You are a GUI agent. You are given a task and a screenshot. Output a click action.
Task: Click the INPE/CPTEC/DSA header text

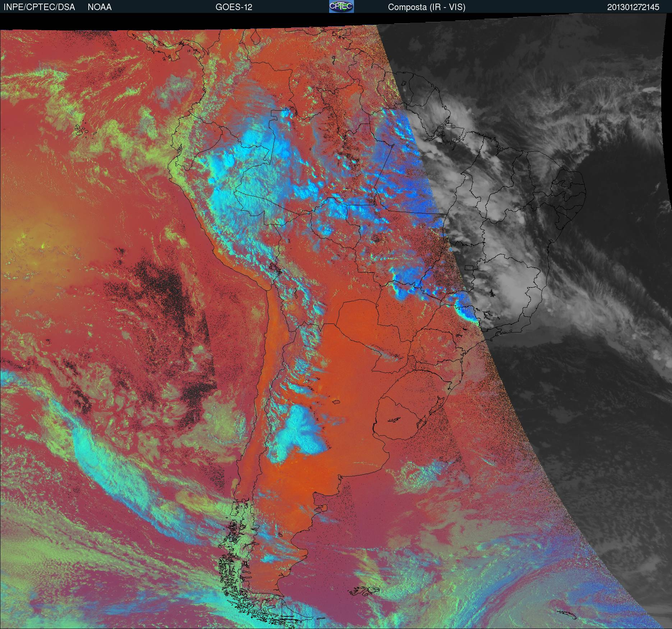(39, 7)
